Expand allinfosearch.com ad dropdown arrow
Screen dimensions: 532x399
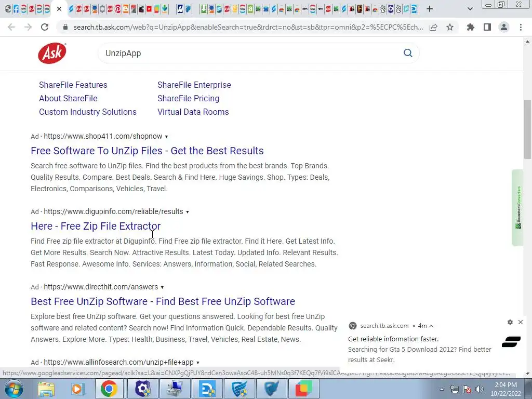198,363
